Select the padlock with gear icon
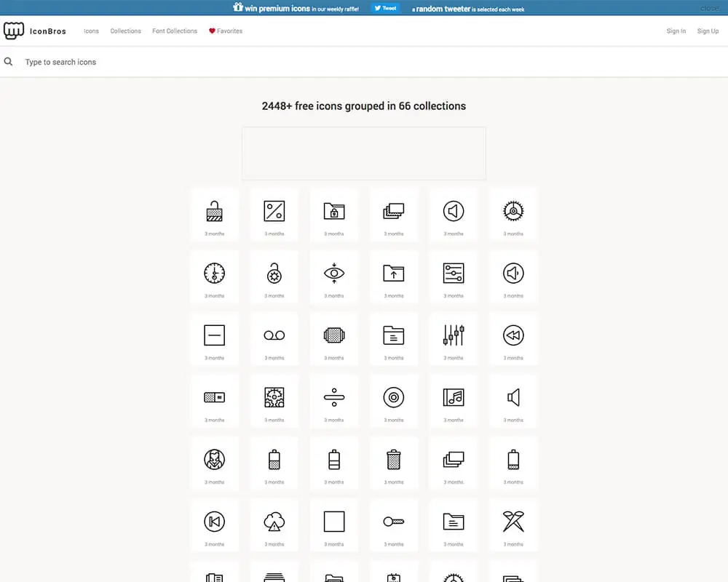Image resolution: width=728 pixels, height=582 pixels. tap(274, 273)
